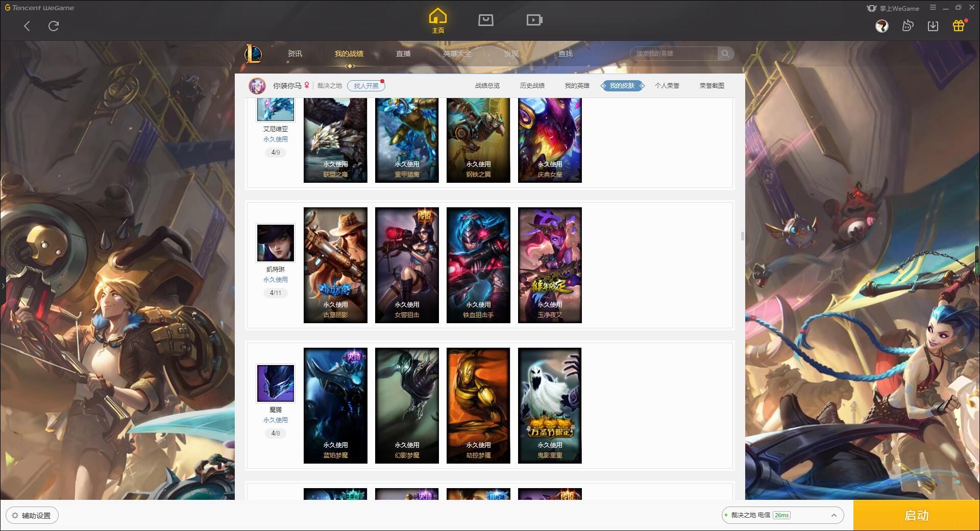Select the 我的皮肤 sub-tab
Screen dimensions: 980x531
coord(622,86)
